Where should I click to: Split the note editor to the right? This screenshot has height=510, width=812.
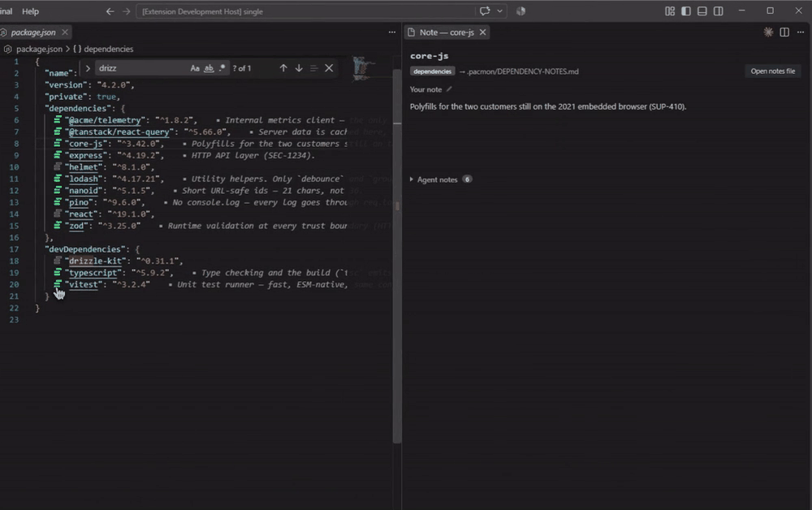pyautogui.click(x=784, y=32)
